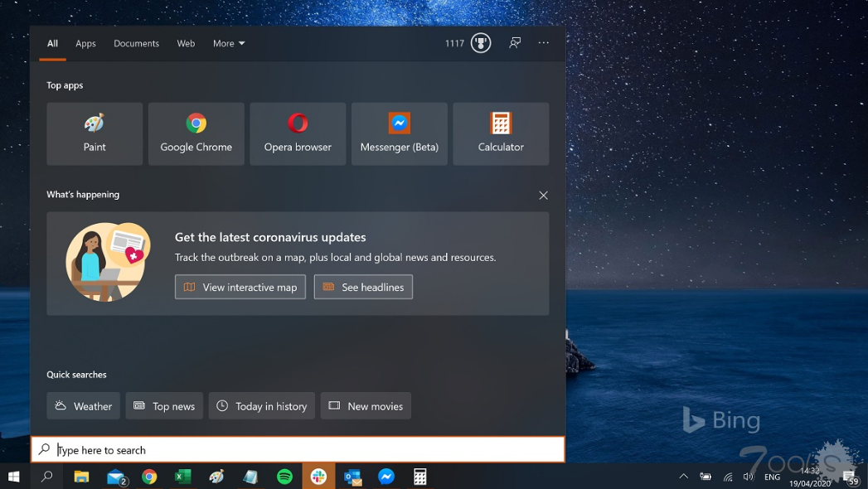Start Messenger (Beta) from Top apps
The height and width of the screenshot is (489, 868).
[399, 133]
